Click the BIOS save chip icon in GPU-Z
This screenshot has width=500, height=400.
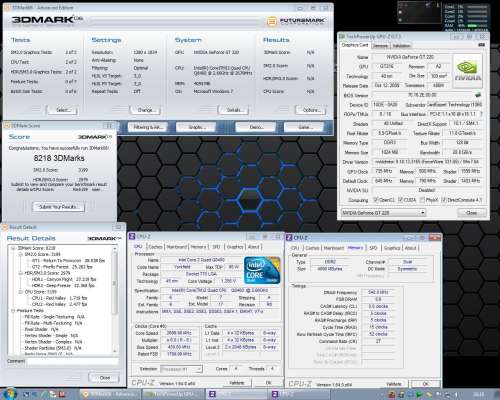(478, 95)
